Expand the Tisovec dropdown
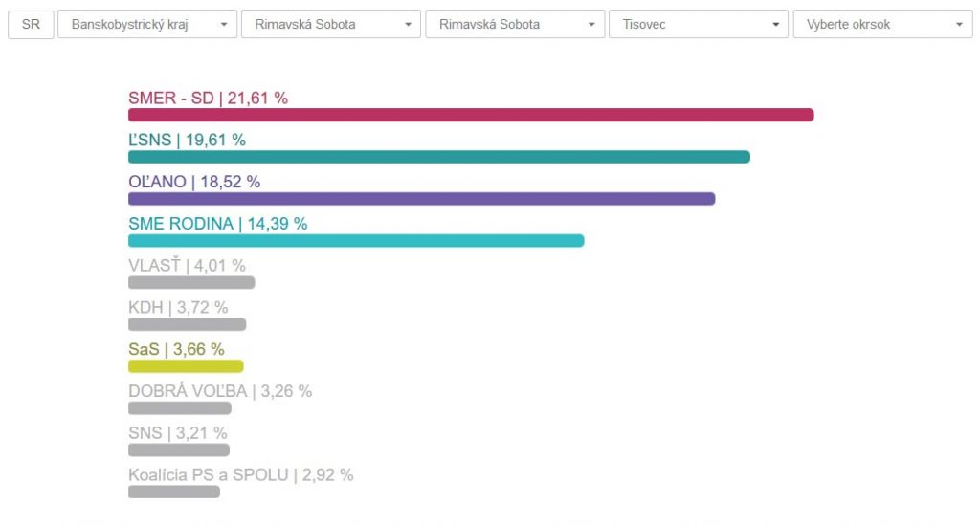 coord(699,24)
